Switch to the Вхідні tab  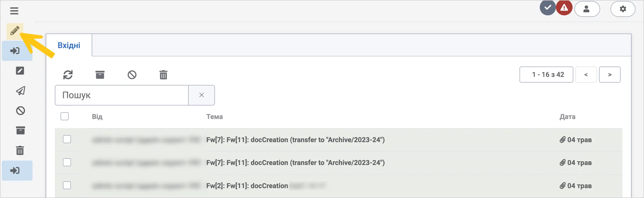point(69,45)
